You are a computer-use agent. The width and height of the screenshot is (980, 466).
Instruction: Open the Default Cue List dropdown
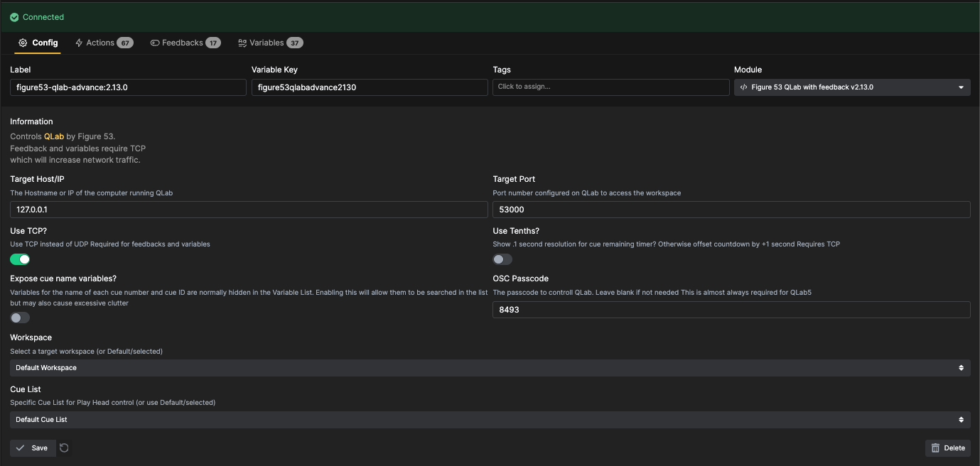pyautogui.click(x=490, y=419)
